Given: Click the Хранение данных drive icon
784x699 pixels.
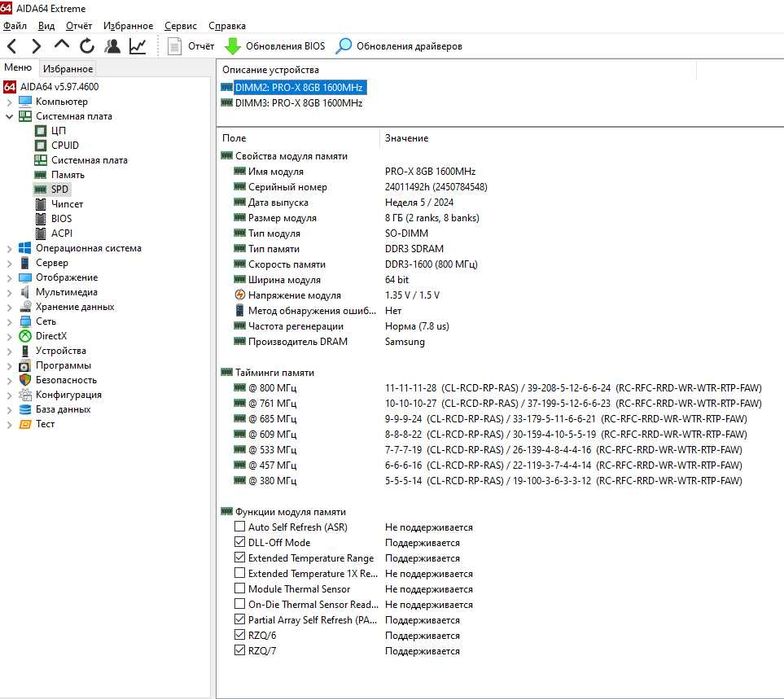Looking at the screenshot, I should [x=25, y=306].
